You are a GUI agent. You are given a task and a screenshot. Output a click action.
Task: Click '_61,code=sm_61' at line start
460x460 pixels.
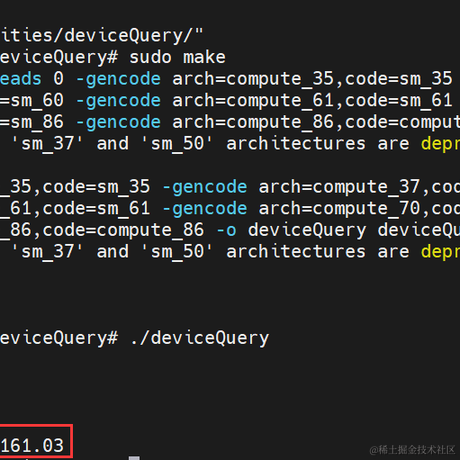[75, 209]
